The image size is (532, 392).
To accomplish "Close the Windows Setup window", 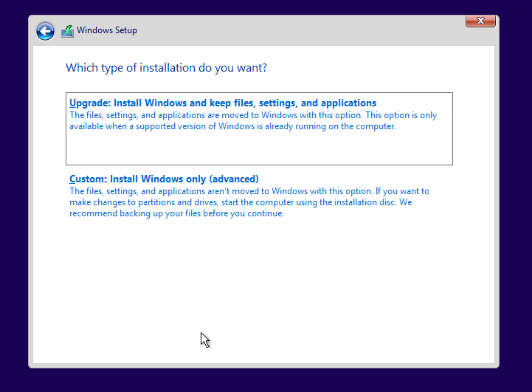I will [480, 21].
